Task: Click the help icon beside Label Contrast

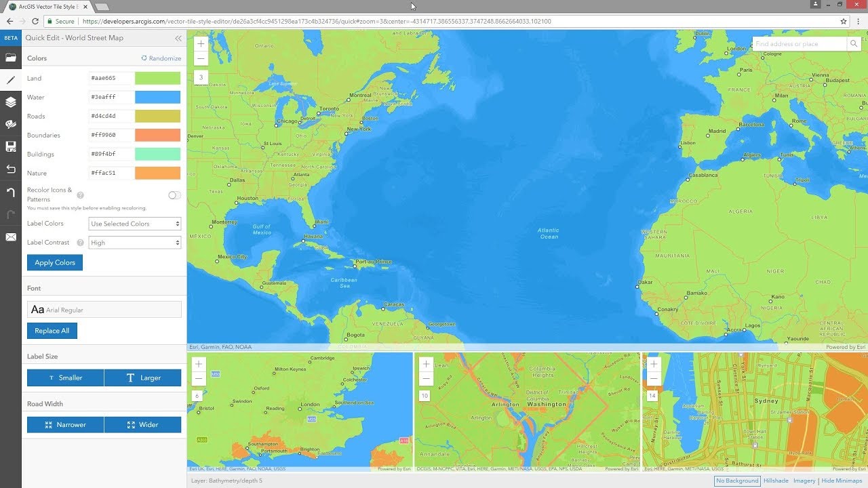Action: 81,243
